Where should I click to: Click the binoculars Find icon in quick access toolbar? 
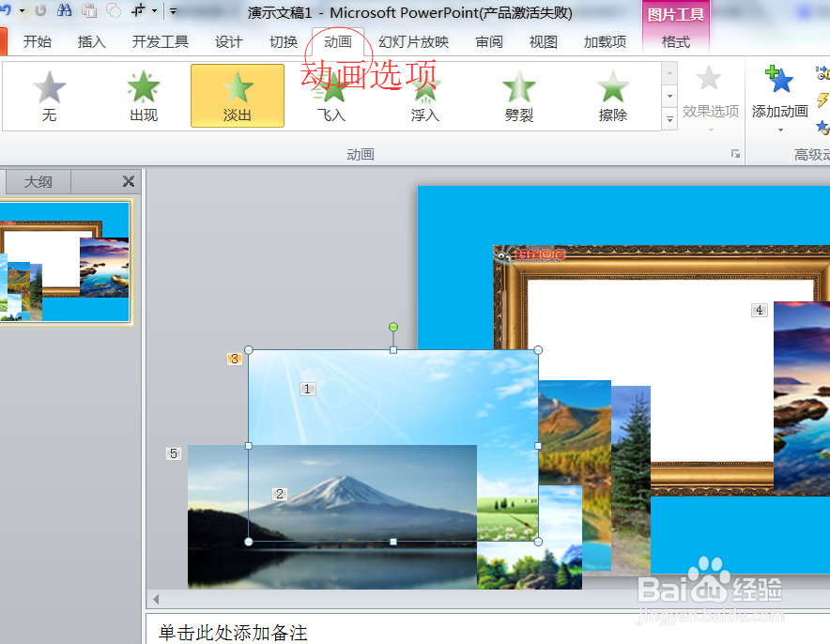(x=63, y=9)
